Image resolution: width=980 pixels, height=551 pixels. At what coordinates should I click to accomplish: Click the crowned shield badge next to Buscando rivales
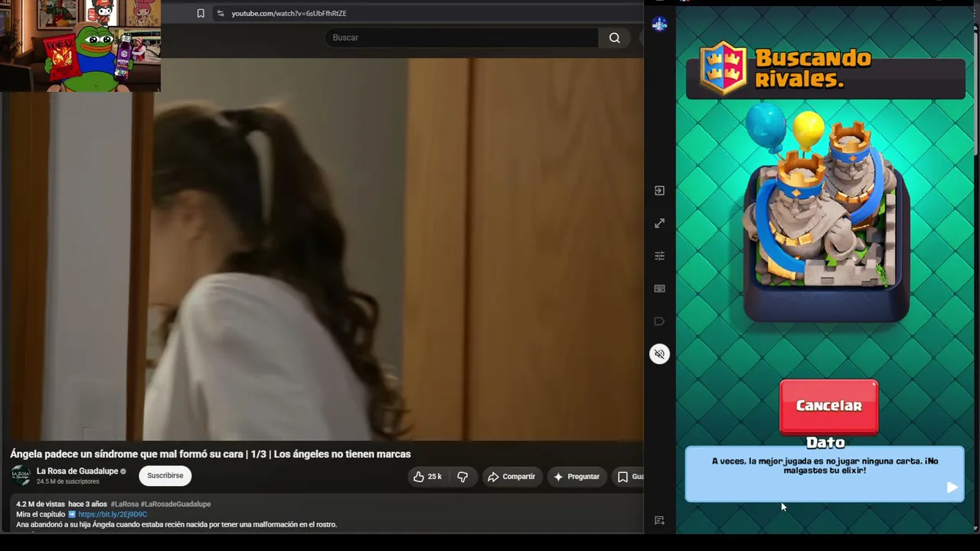coord(724,67)
